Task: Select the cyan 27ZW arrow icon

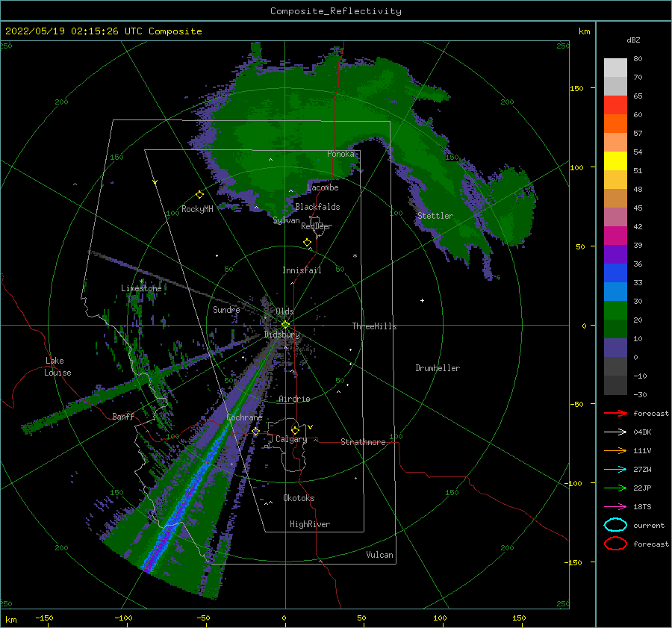Action: (615, 470)
